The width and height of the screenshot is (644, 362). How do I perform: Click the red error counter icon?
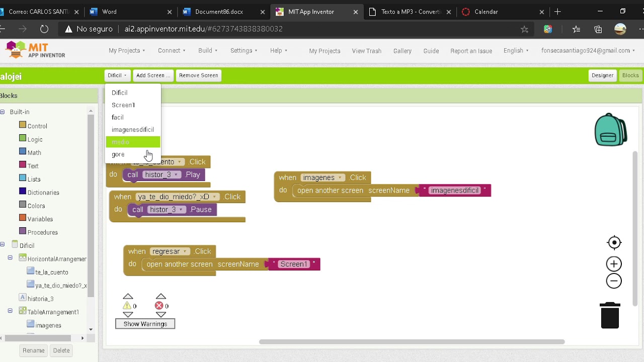coord(159,306)
